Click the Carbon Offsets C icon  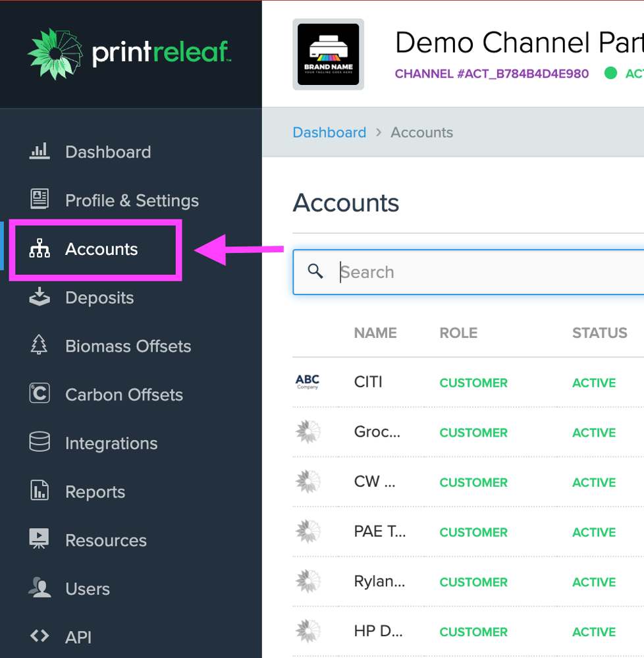[40, 393]
